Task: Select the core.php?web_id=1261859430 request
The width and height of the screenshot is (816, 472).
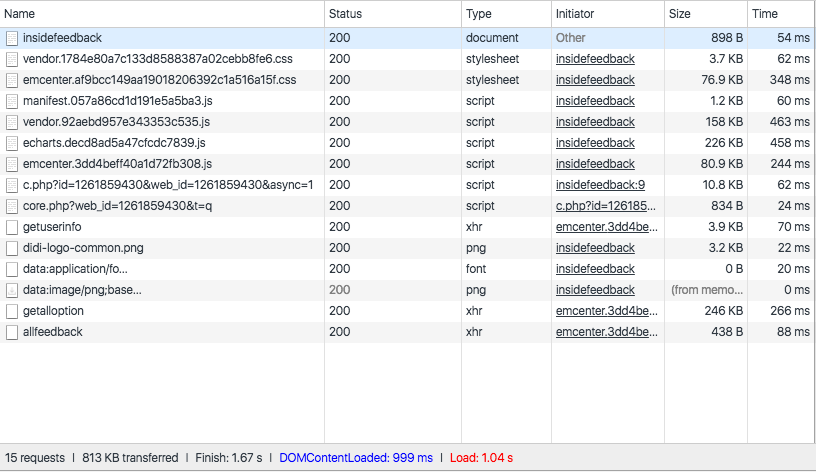Action: [117, 206]
